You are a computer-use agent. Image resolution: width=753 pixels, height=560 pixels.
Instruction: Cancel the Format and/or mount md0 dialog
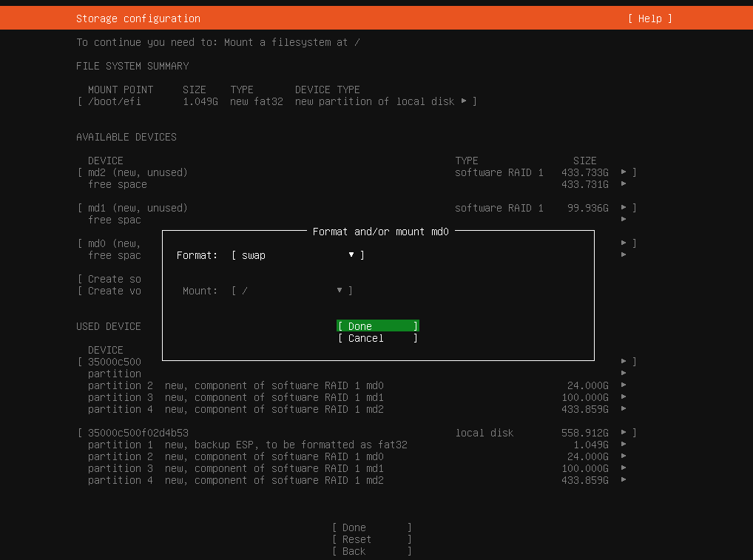377,338
